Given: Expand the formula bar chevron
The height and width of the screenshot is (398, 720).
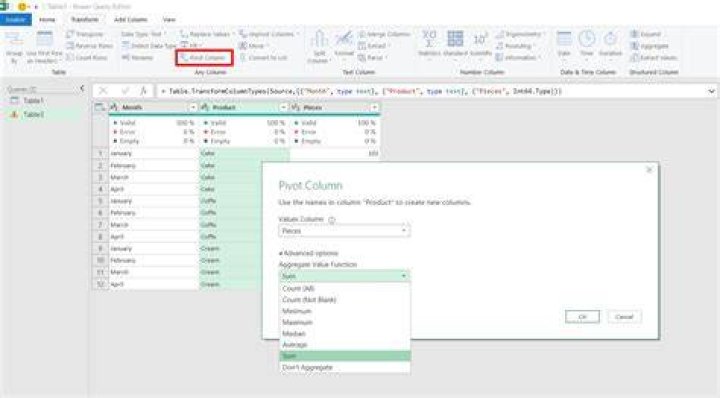Looking at the screenshot, I should pyautogui.click(x=711, y=91).
